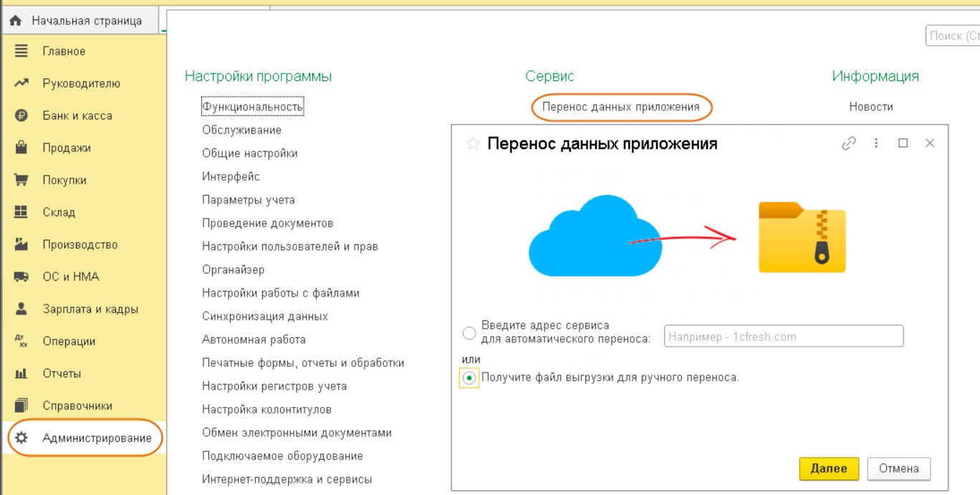This screenshot has height=495, width=980.
Task: Open the Перенос данных приложения link
Action: point(620,107)
